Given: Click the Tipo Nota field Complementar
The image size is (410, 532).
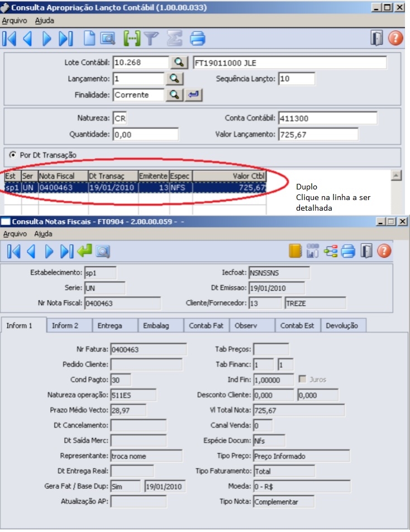Looking at the screenshot, I should click(284, 501).
